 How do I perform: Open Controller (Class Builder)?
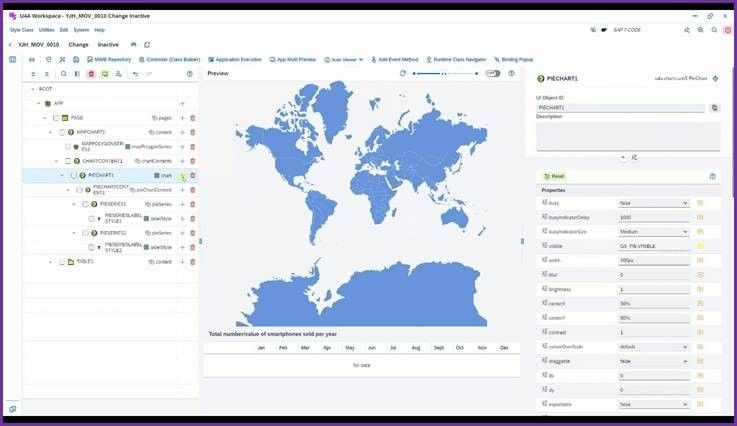170,60
